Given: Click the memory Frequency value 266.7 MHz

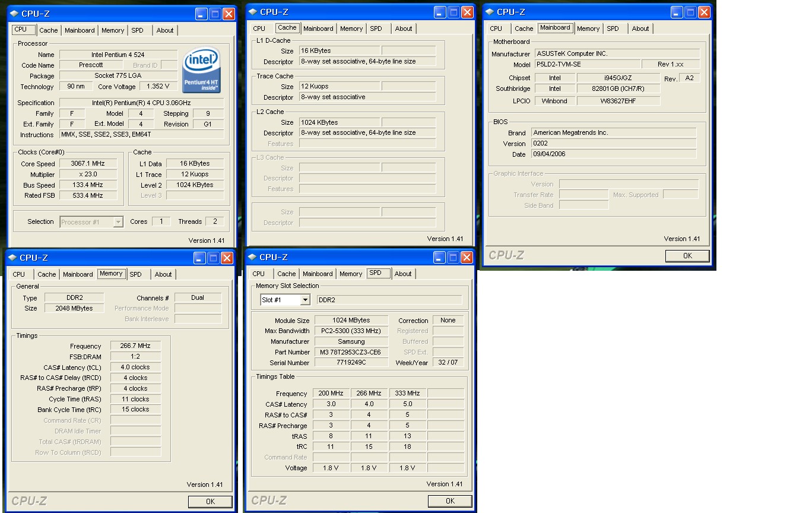Looking at the screenshot, I should (x=135, y=346).
